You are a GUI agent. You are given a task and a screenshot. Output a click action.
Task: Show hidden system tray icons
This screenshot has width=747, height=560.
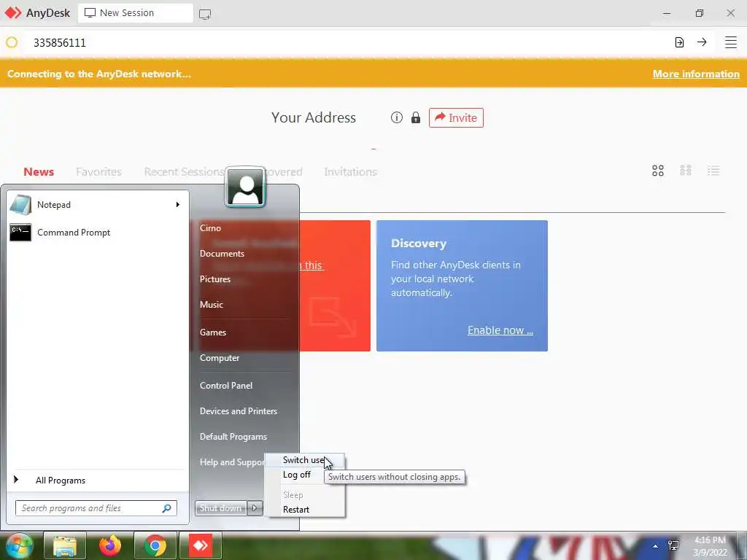pos(656,546)
